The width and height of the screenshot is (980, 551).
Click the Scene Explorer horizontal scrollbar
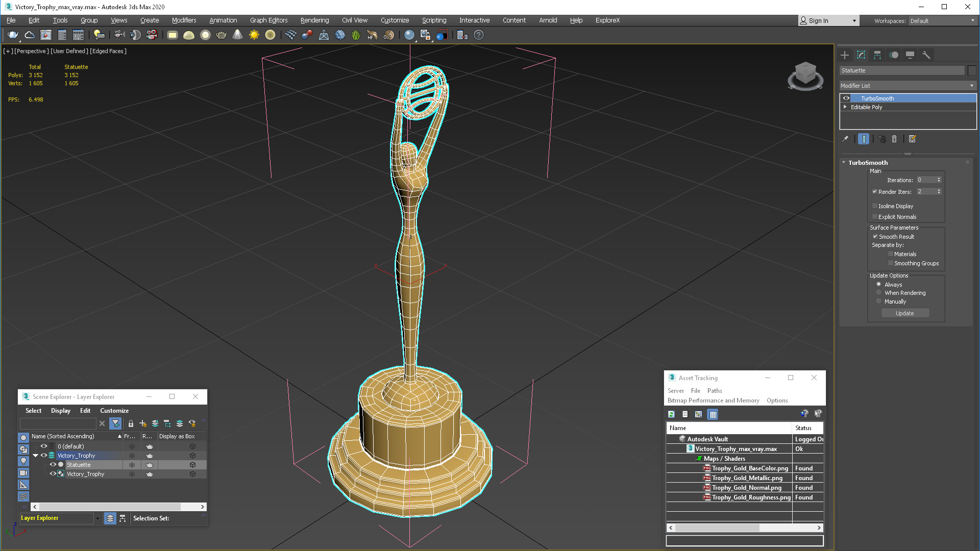118,507
